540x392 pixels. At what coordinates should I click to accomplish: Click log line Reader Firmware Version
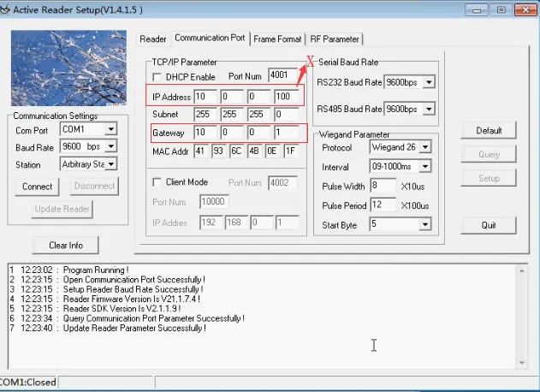point(105,299)
